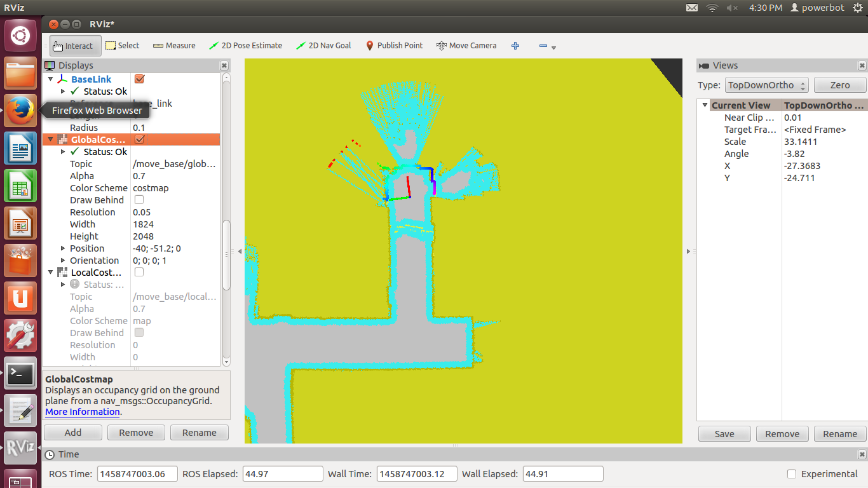868x488 pixels.
Task: Collapse right panel via splitter arrow
Action: pyautogui.click(x=688, y=252)
